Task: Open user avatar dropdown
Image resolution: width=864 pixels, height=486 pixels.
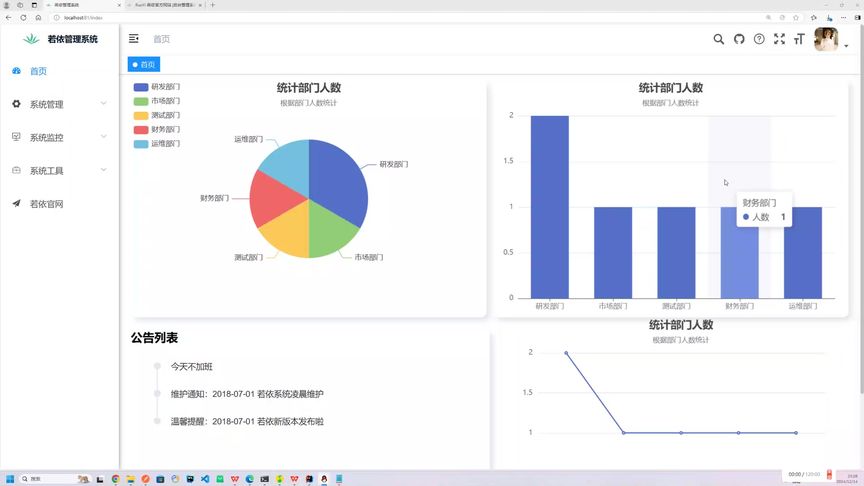Action: (831, 40)
